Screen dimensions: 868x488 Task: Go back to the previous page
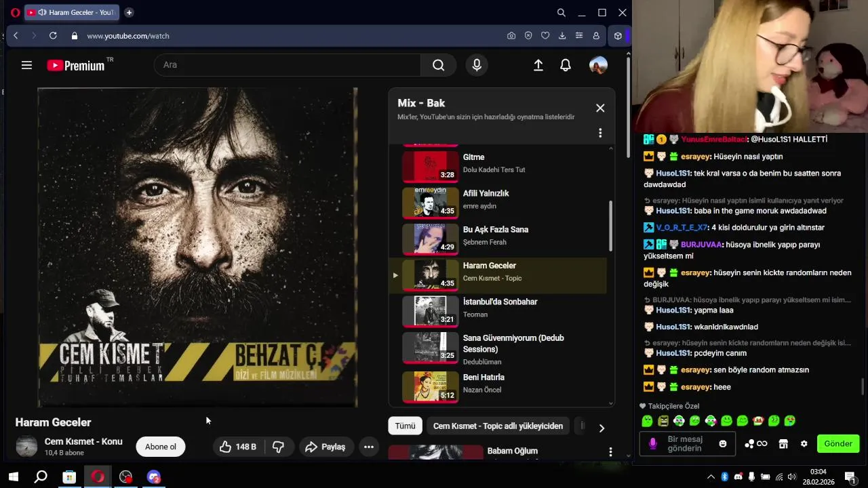pyautogui.click(x=16, y=36)
